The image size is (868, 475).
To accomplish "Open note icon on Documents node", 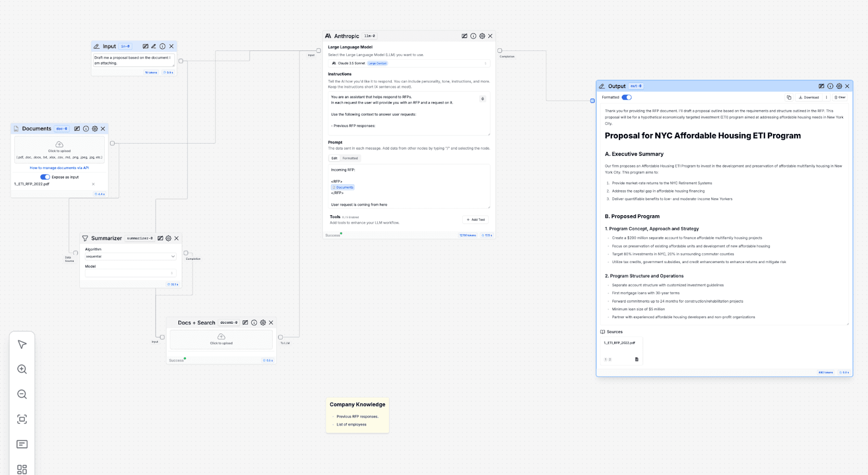I will 77,129.
